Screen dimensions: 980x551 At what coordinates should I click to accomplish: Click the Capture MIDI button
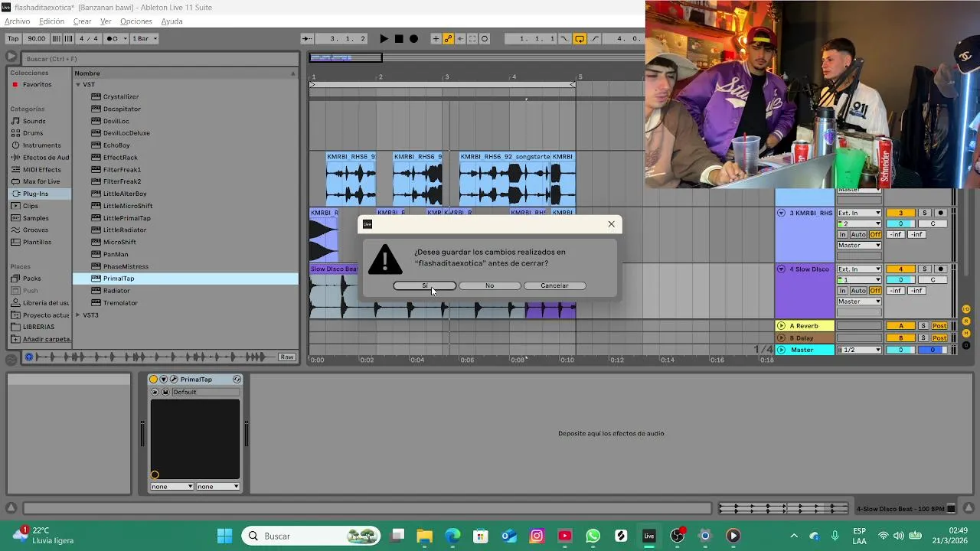click(x=472, y=39)
